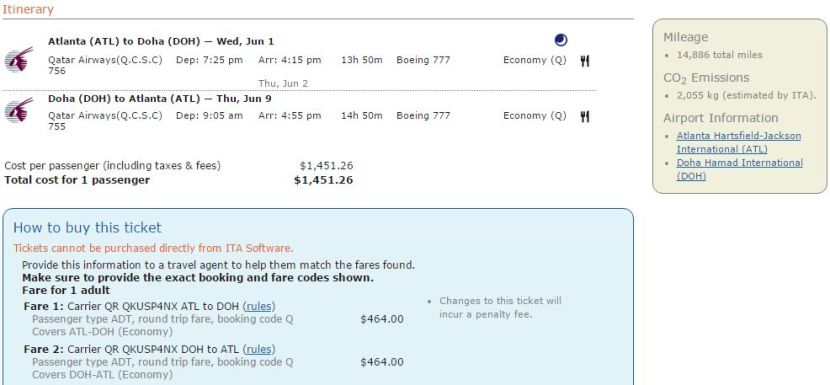
Task: Click Qatar Airways logo for flight 756
Action: [19, 59]
